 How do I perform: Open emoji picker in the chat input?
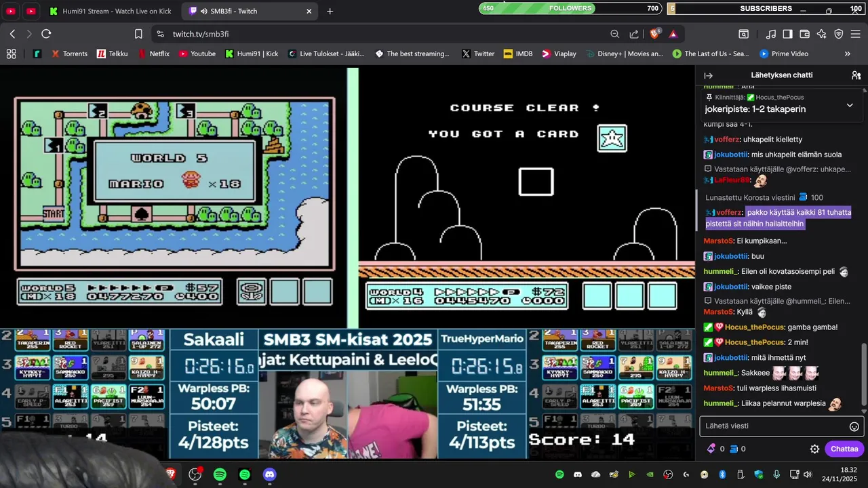[854, 426]
